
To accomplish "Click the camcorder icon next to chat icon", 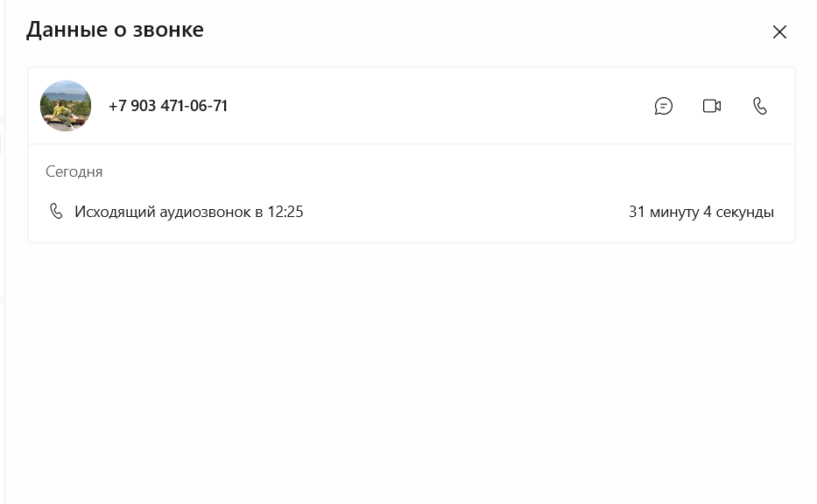I will pyautogui.click(x=712, y=106).
